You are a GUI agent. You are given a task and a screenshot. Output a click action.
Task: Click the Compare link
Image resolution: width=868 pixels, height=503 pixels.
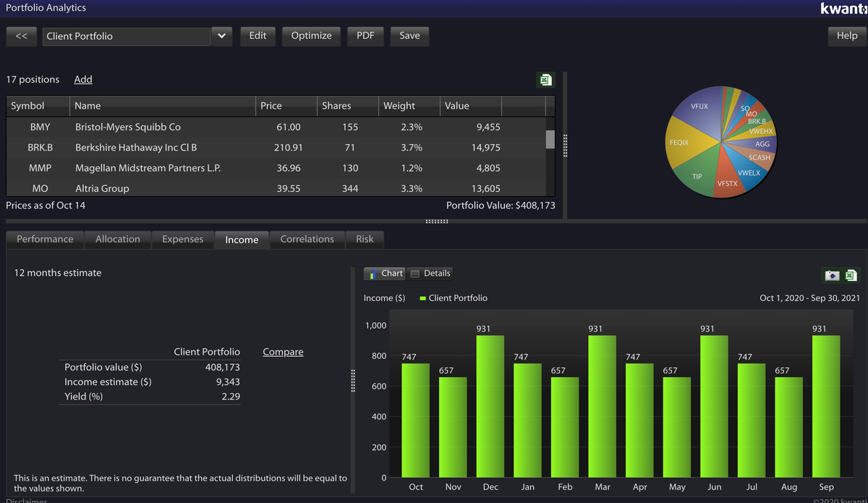pyautogui.click(x=283, y=352)
